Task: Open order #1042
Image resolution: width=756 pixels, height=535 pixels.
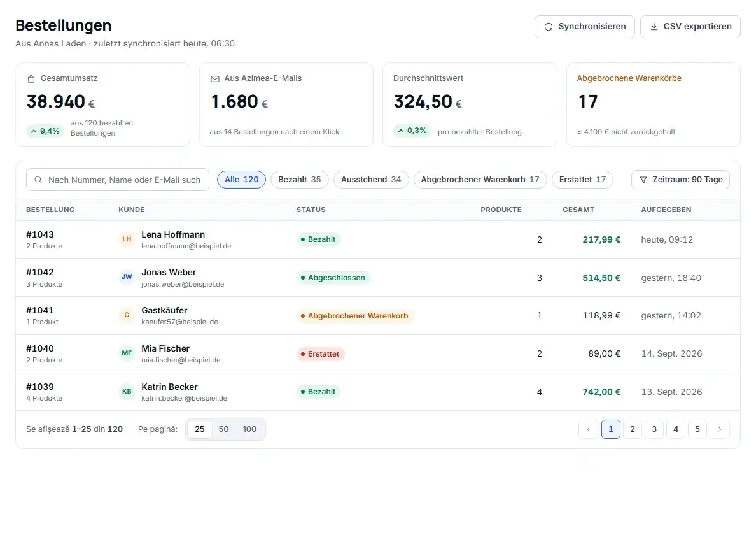Action: 40,272
